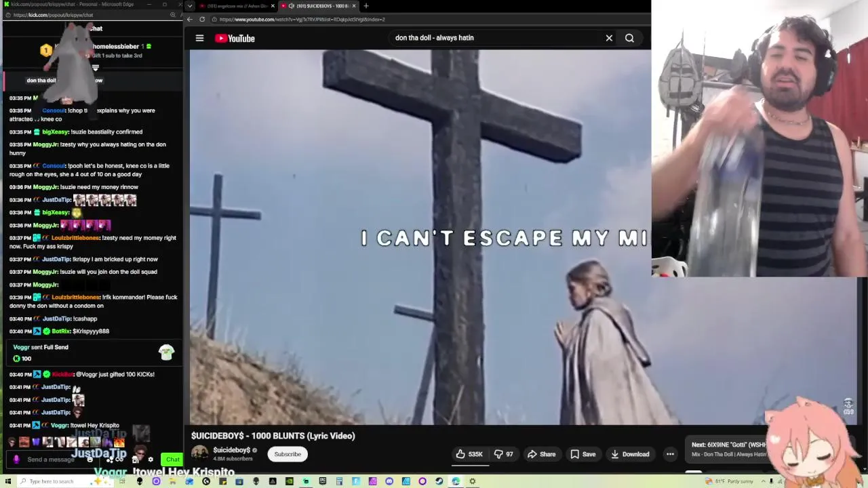Viewport: 868px width, 488px height.
Task: Open the tab search dropdown arrow
Action: pos(190,6)
